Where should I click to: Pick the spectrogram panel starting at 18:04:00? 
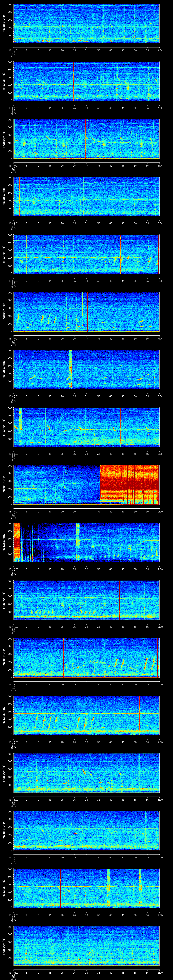86,197
